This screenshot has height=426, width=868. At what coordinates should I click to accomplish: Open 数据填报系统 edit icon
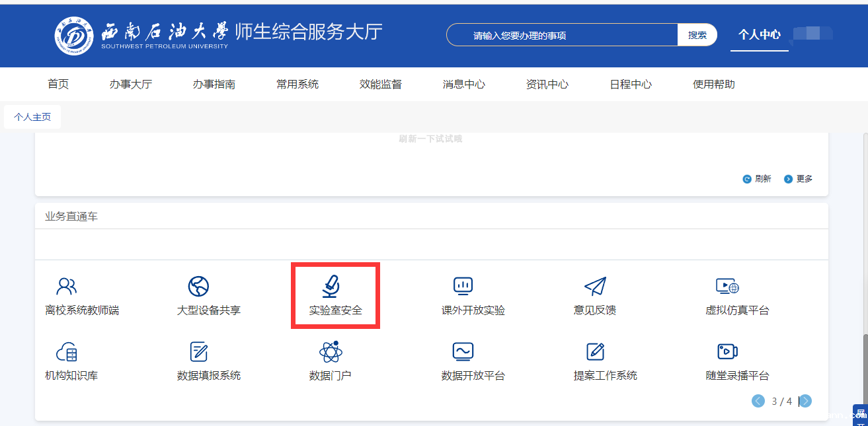coord(198,352)
